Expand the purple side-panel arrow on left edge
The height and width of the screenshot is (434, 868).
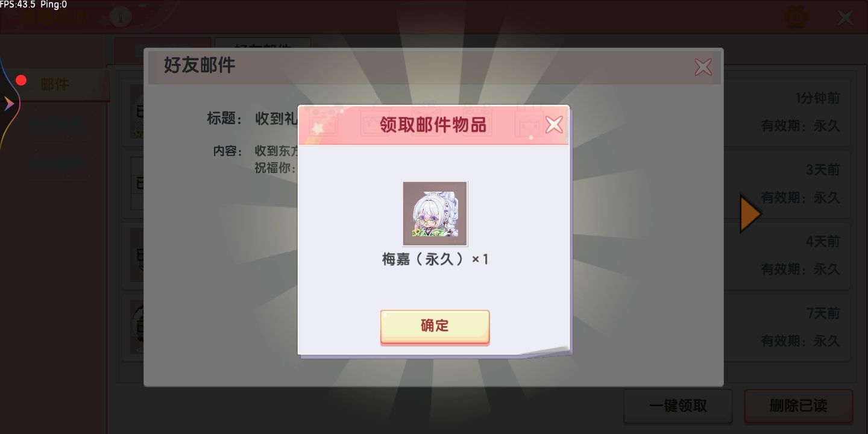click(8, 104)
